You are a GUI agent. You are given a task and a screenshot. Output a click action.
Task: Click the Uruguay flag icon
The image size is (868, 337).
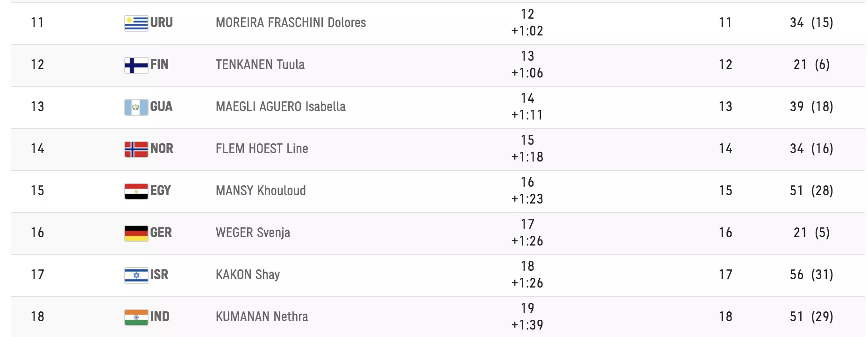(136, 23)
